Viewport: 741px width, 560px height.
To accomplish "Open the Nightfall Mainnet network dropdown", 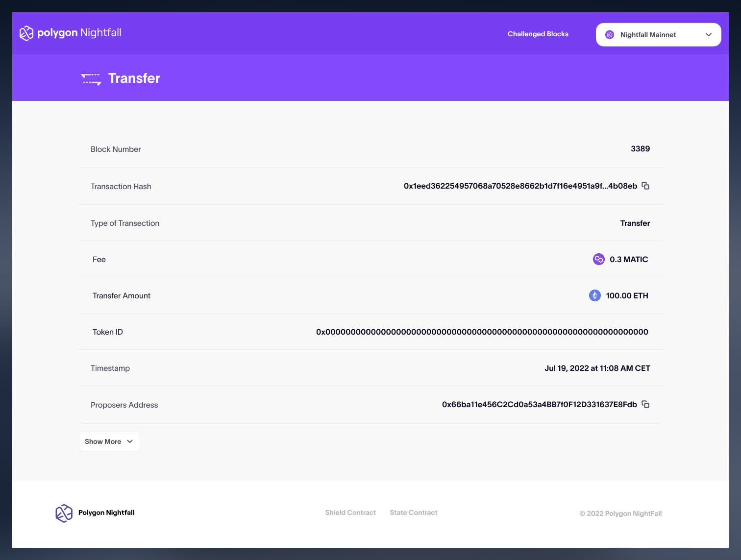I will coord(658,35).
